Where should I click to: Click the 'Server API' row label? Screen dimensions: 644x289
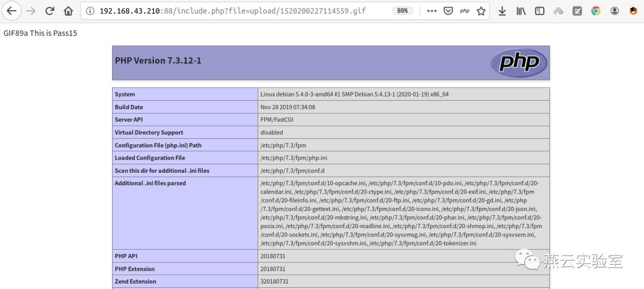pyautogui.click(x=129, y=120)
